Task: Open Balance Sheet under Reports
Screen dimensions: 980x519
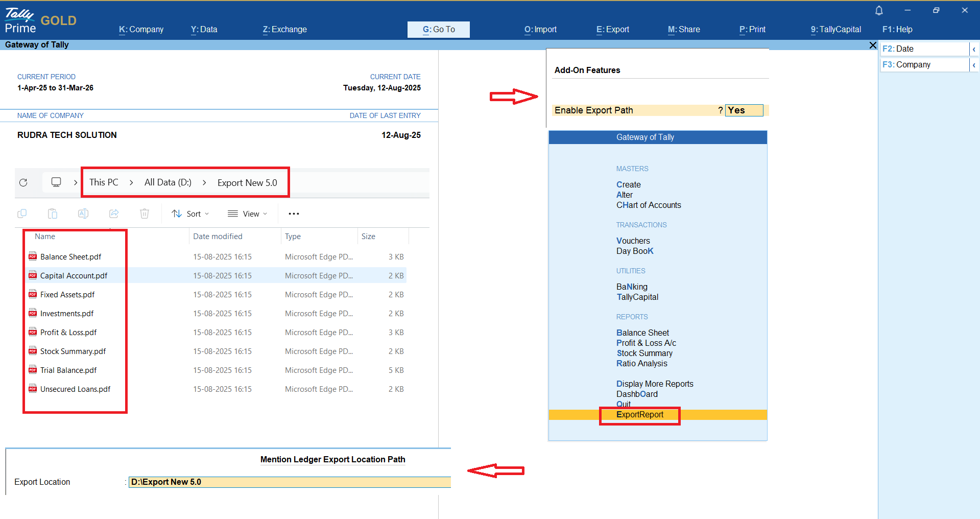Action: (642, 333)
